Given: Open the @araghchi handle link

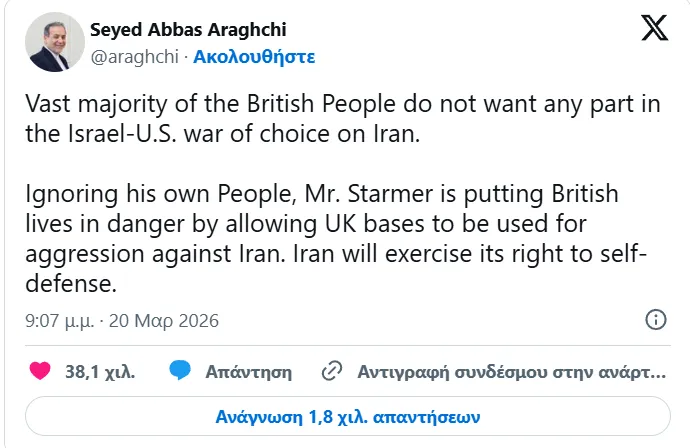Looking at the screenshot, I should pos(133,56).
